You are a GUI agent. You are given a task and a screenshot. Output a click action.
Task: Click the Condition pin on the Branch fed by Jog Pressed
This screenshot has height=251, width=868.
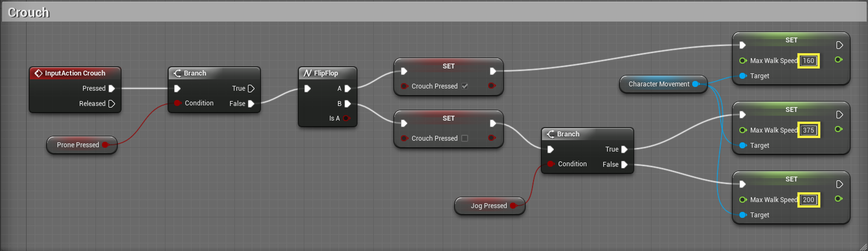551,164
